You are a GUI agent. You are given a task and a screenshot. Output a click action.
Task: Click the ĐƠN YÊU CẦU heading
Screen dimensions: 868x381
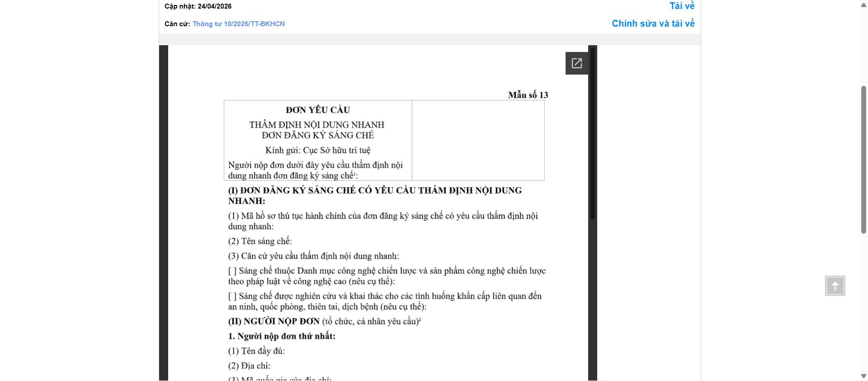tap(318, 110)
